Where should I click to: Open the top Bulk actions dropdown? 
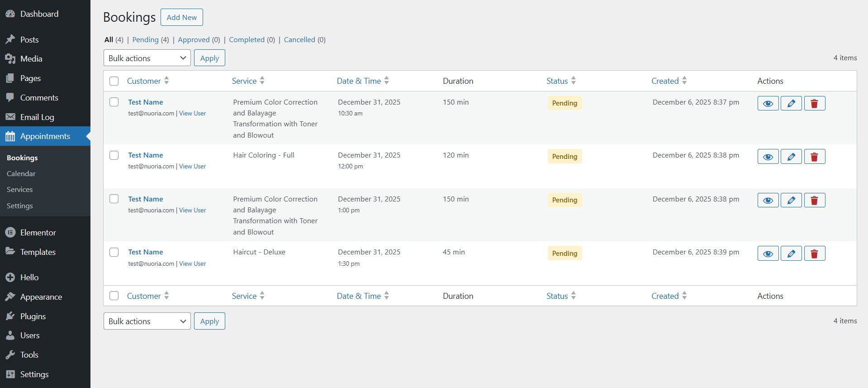[x=147, y=58]
